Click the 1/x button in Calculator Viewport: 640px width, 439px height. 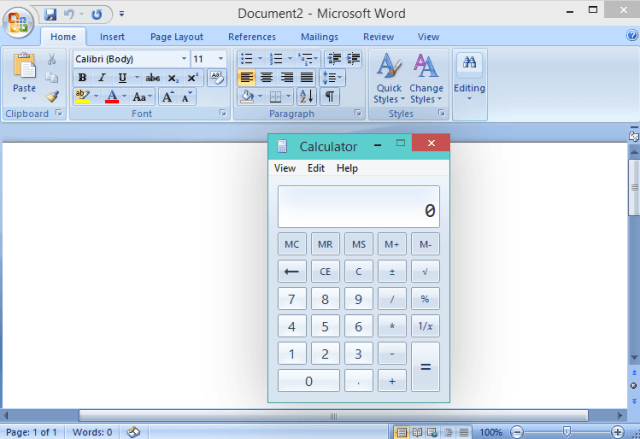(425, 326)
